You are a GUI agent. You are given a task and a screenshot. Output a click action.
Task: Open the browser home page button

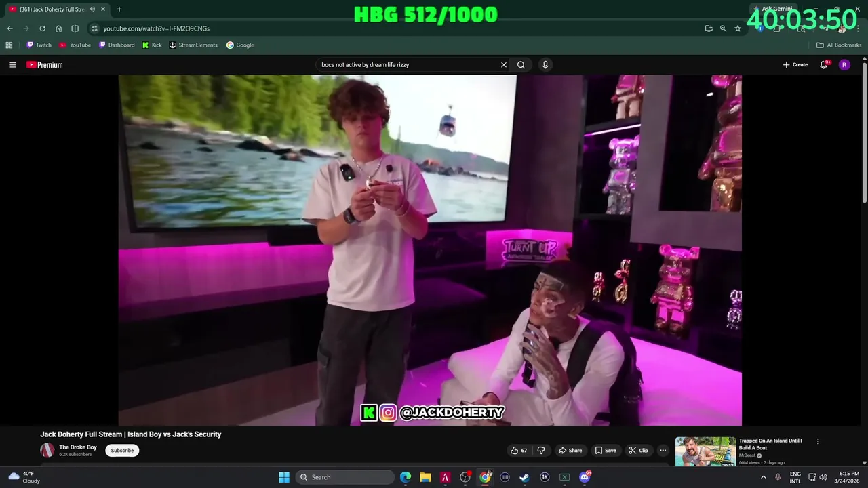tap(58, 28)
